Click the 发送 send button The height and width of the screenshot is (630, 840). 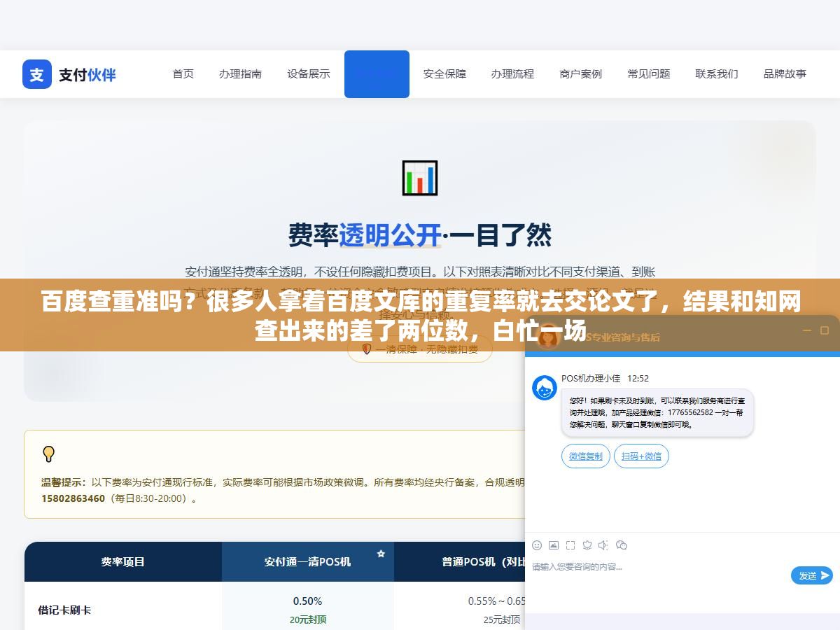tap(812, 575)
